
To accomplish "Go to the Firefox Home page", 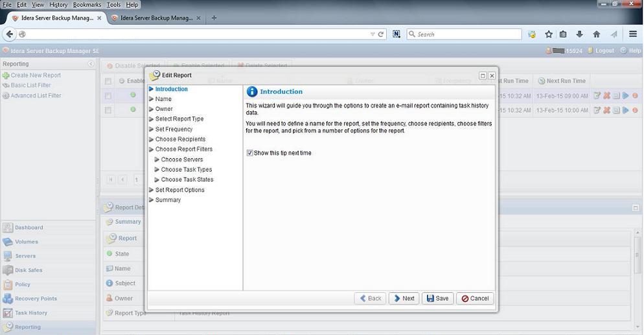I will (596, 34).
